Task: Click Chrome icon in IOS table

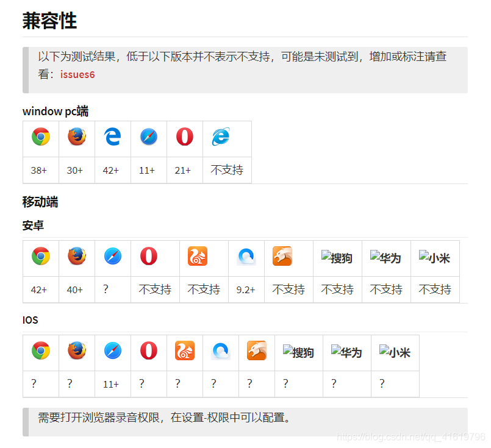Action: point(41,350)
